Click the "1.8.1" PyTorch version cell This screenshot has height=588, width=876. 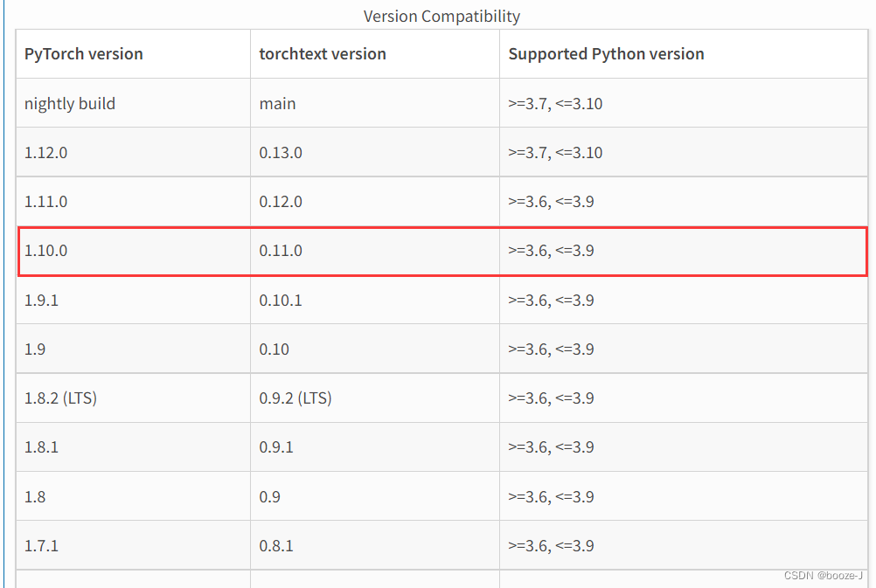133,447
